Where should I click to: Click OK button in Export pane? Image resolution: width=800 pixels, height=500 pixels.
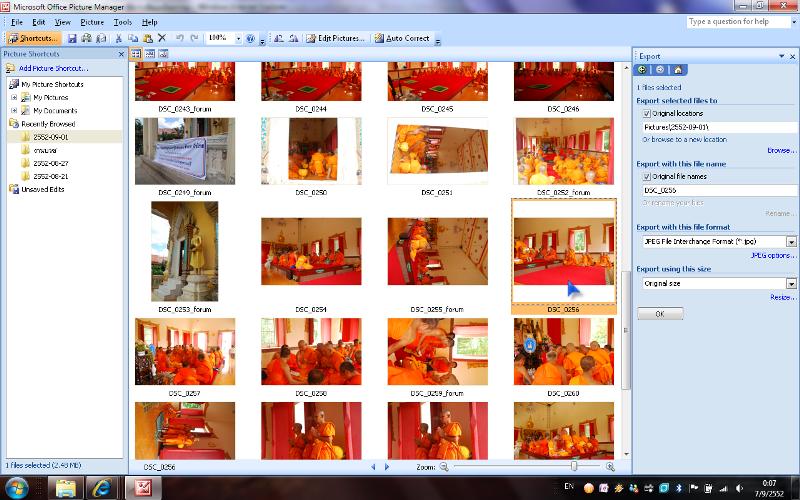point(660,314)
